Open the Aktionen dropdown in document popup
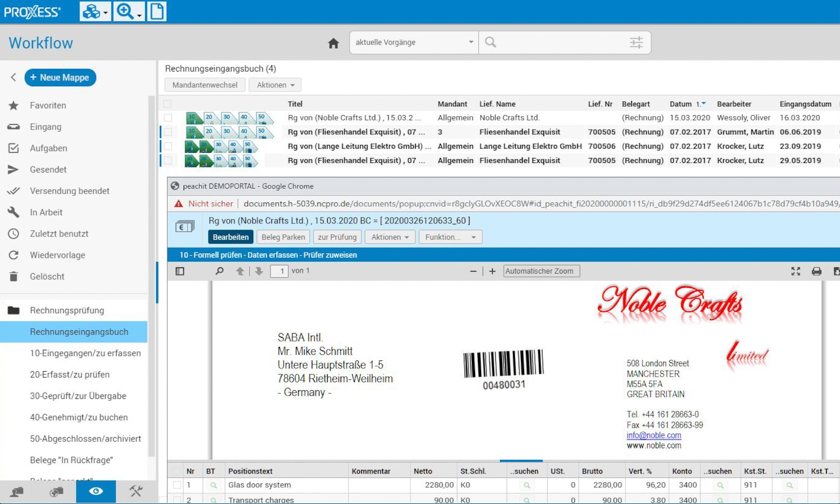This screenshot has width=840, height=504. click(x=390, y=237)
